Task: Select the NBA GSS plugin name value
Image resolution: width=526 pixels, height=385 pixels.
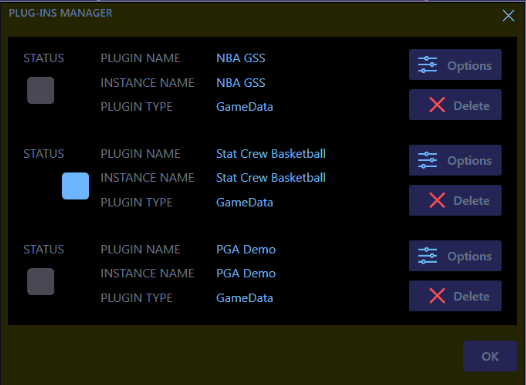Action: click(x=241, y=58)
